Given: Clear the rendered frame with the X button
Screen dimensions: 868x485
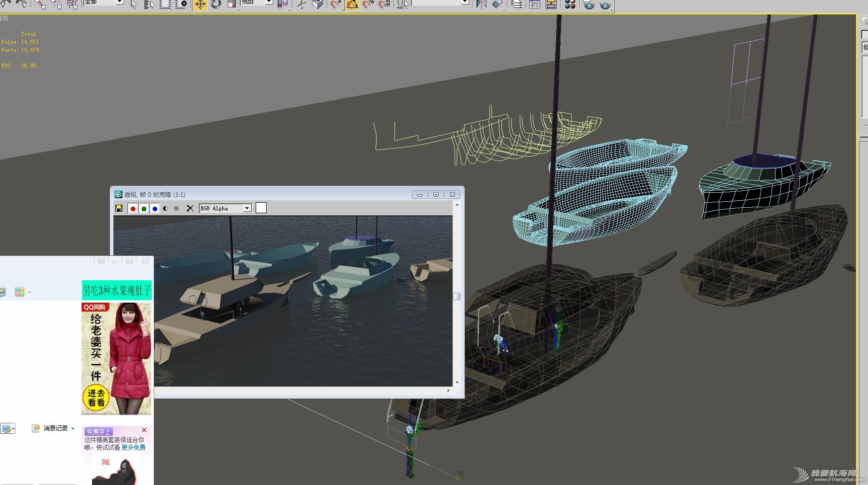Looking at the screenshot, I should [x=190, y=208].
